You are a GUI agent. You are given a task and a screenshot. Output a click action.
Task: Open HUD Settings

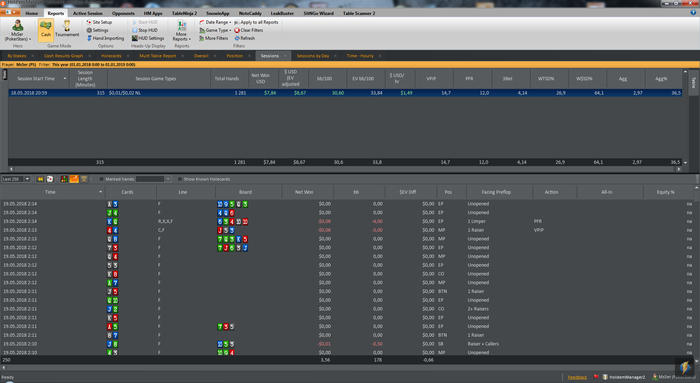click(148, 38)
